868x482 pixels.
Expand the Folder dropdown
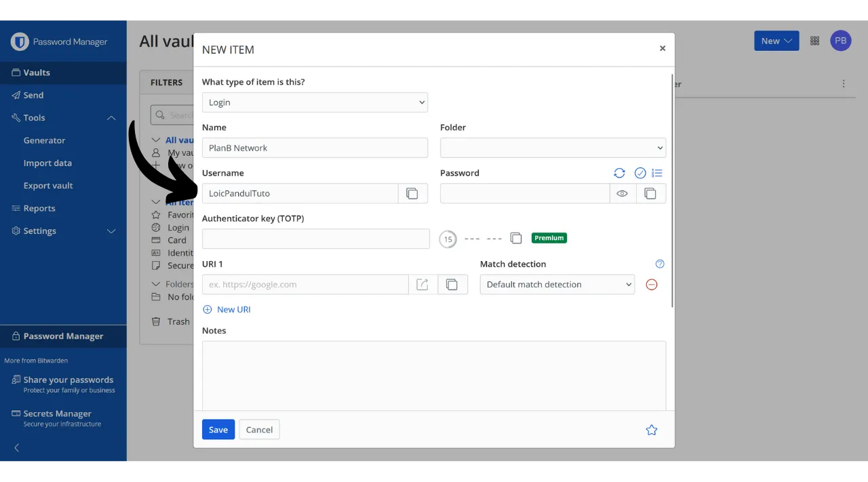tap(553, 148)
